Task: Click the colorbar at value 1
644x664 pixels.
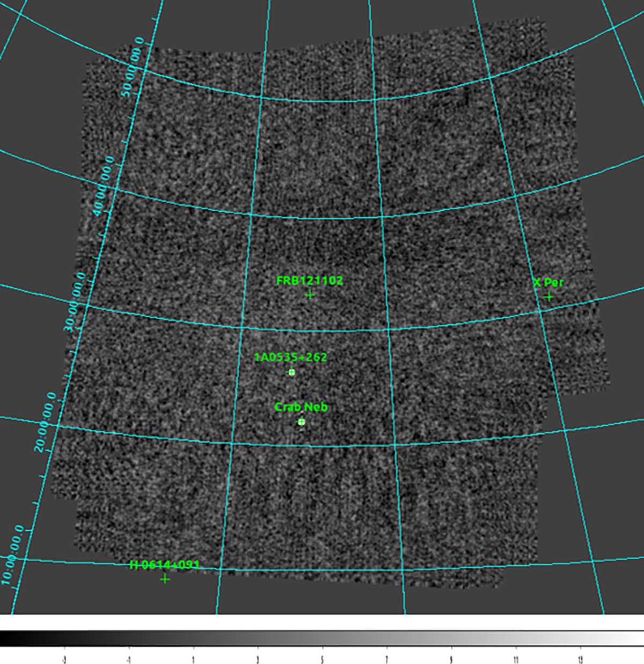Action: (x=193, y=638)
